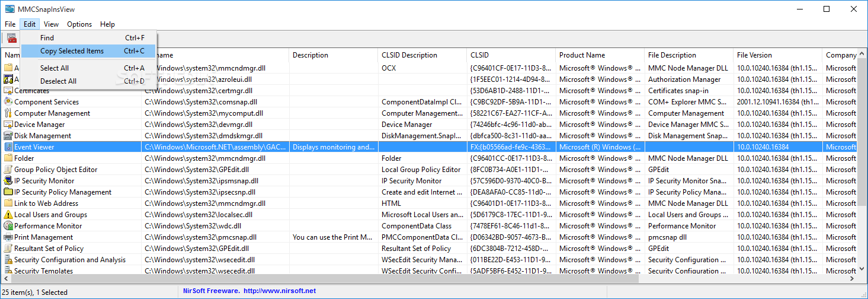Click the Print Management icon
The width and height of the screenshot is (868, 299).
point(8,237)
